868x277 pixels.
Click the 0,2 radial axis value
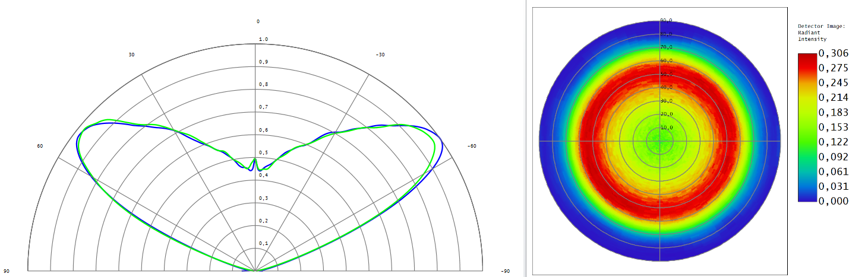(263, 221)
